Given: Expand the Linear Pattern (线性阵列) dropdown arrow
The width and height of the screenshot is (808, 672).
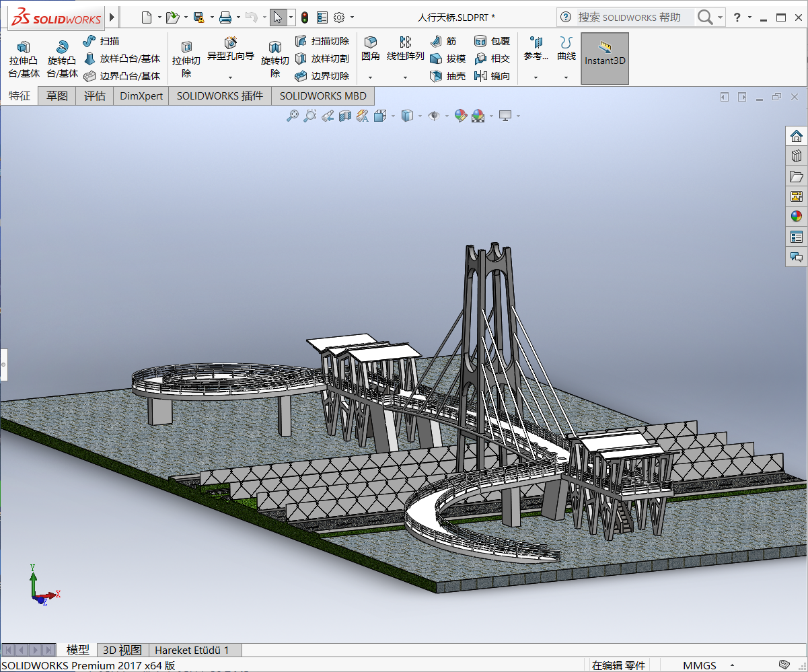Looking at the screenshot, I should click(405, 77).
